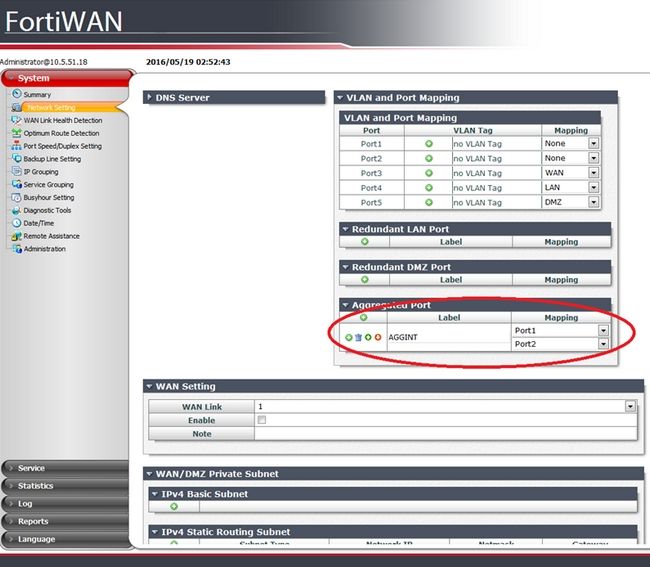The height and width of the screenshot is (567, 650).
Task: Move AGGINT row down
Action: tap(378, 337)
